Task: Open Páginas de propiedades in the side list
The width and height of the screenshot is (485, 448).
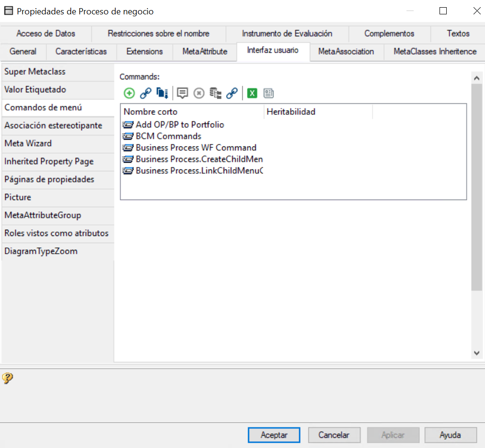Action: pyautogui.click(x=58, y=179)
